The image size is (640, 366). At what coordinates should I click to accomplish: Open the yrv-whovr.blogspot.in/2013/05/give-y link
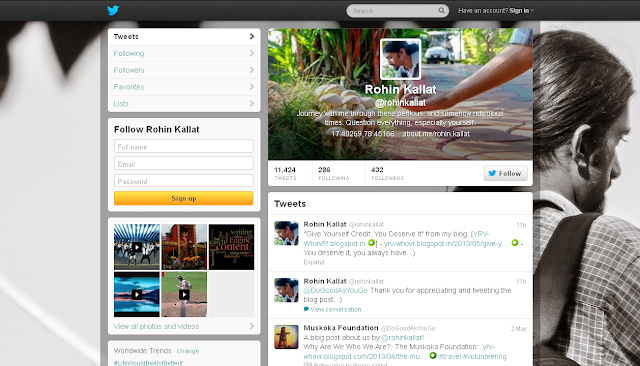point(446,244)
